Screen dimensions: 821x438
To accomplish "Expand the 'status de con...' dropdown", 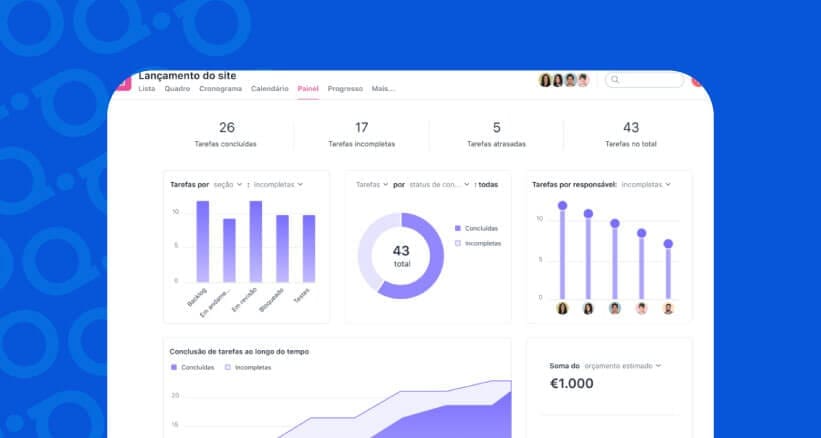I will (439, 185).
